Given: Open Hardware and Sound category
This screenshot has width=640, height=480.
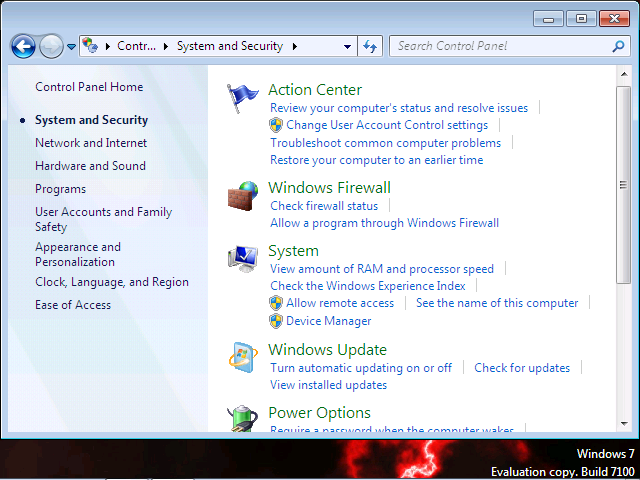Looking at the screenshot, I should click(x=90, y=166).
